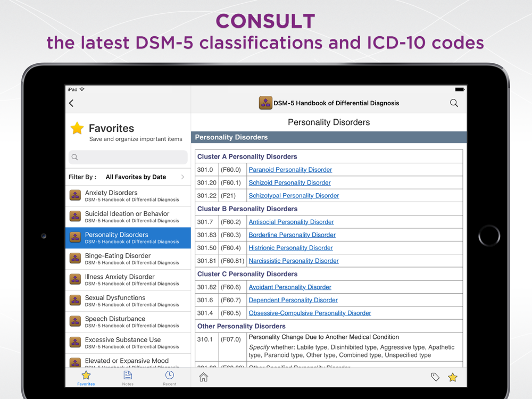Click the Cluster A Personality Disorders heading
Viewport: 532px width, 399px height.
(247, 156)
